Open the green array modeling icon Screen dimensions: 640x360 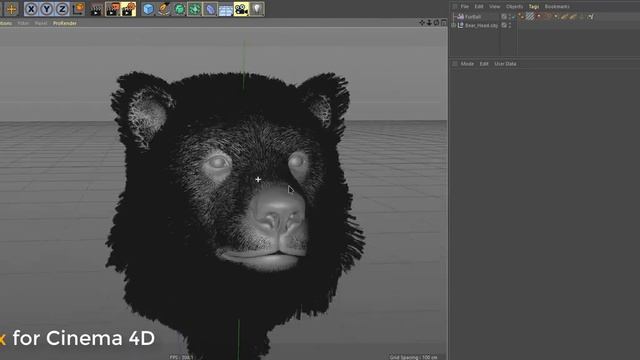tap(195, 9)
